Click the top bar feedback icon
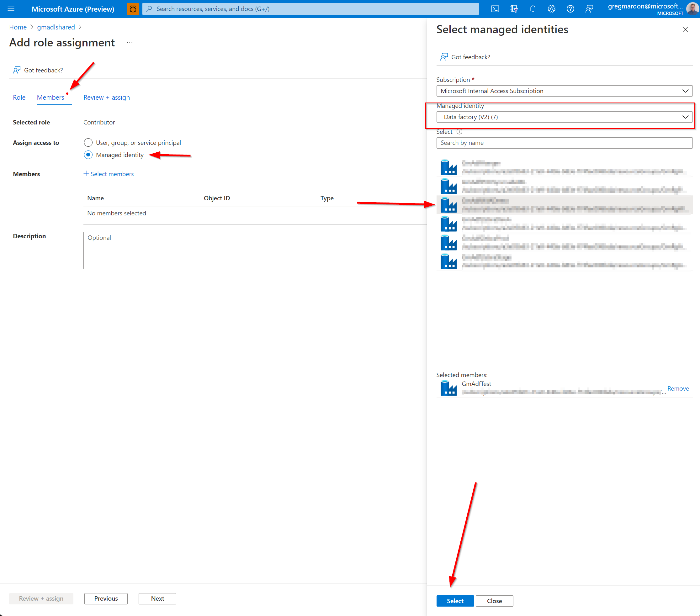Screen dimensions: 700x616 (x=589, y=9)
